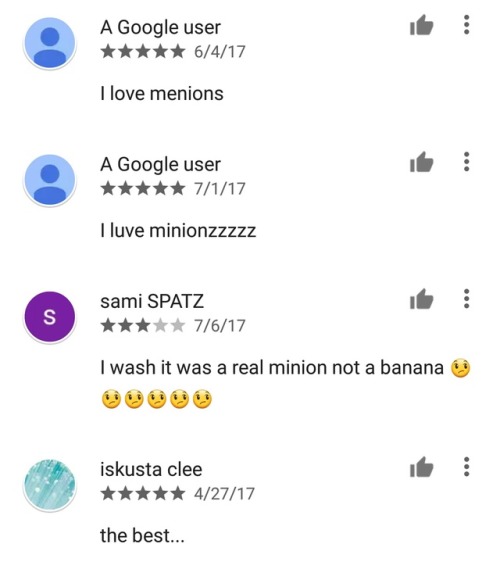
Task: Tap the 'I luve minionzzzzz' review text
Action: point(178,231)
